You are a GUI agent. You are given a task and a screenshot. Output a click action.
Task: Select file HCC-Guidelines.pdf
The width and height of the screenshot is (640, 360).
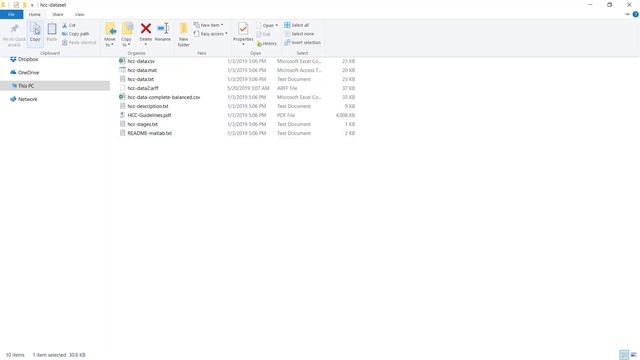149,115
